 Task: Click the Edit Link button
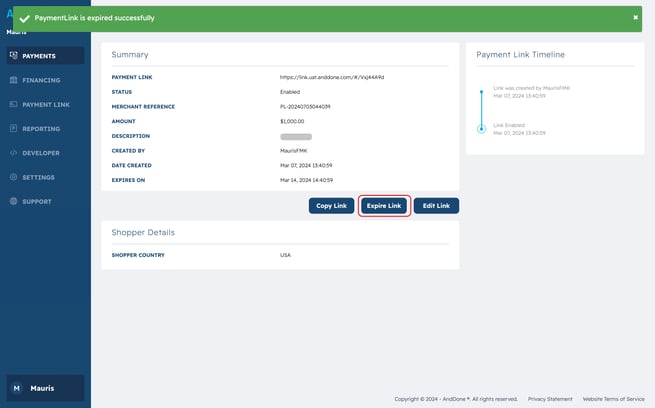[436, 205]
